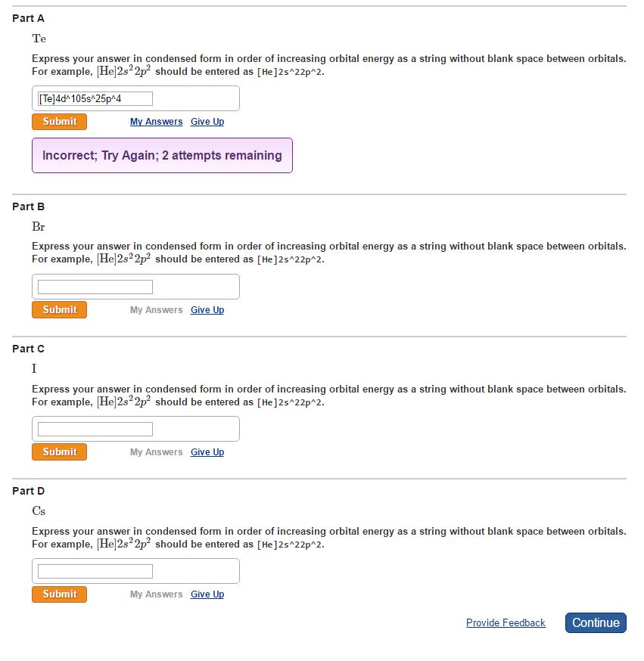The height and width of the screenshot is (661, 644).
Task: Submit the answer for Part B
Action: [x=59, y=309]
